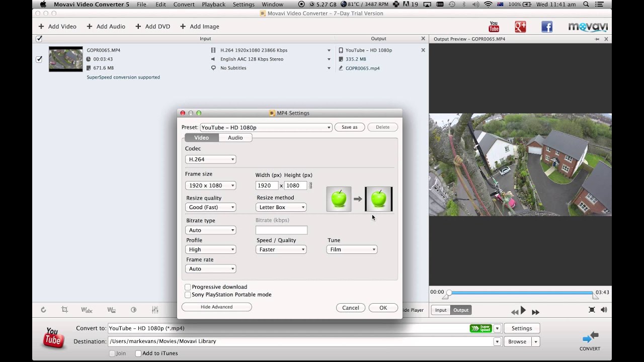Check the Add to iTunes checkbox

click(x=138, y=353)
